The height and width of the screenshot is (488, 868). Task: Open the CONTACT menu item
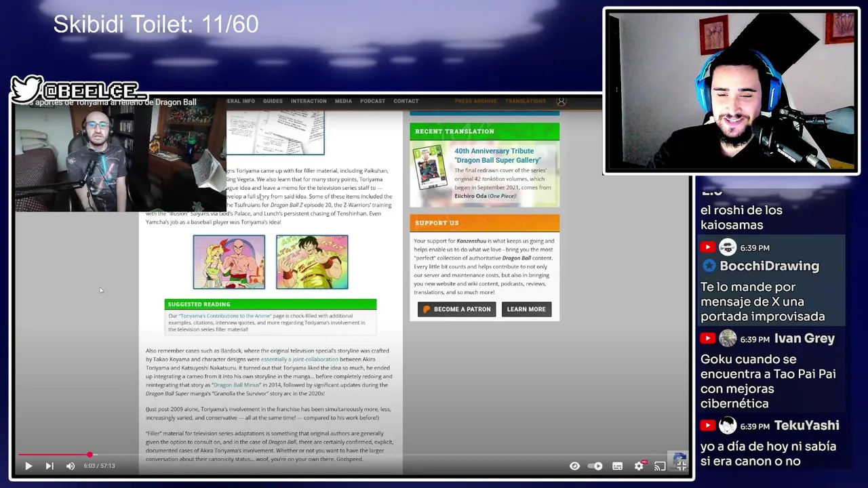pyautogui.click(x=406, y=101)
